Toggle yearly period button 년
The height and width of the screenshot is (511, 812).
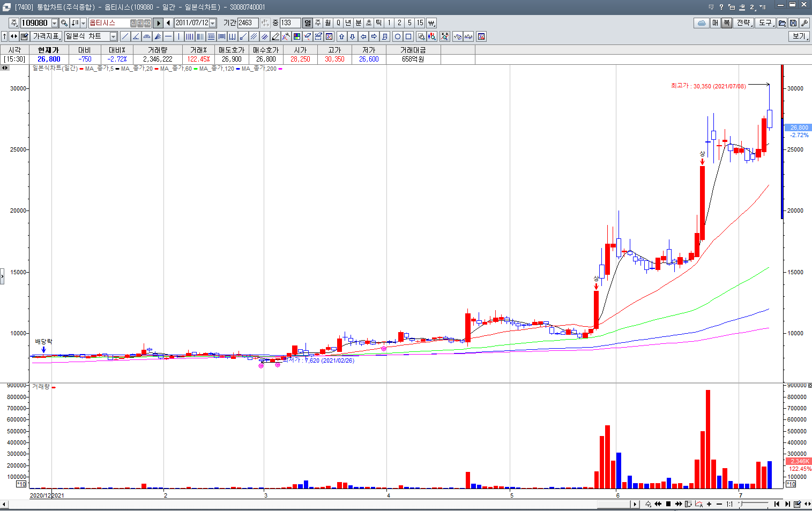(348, 23)
